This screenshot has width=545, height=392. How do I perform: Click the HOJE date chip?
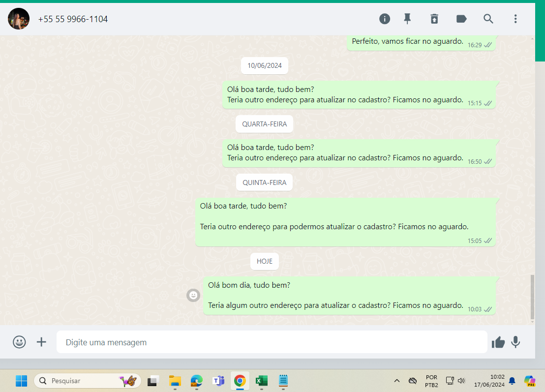tap(265, 261)
